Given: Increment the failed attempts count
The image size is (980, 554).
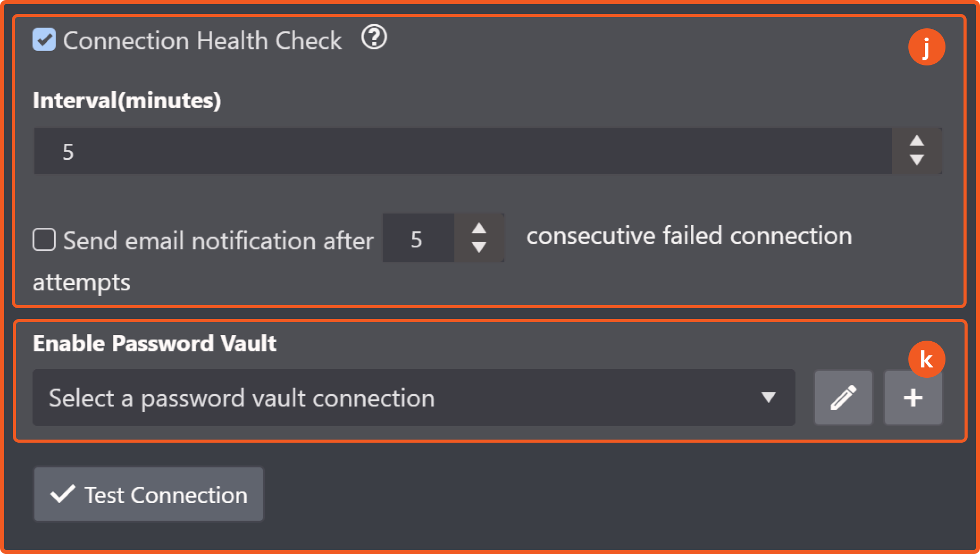Looking at the screenshot, I should click(x=479, y=228).
